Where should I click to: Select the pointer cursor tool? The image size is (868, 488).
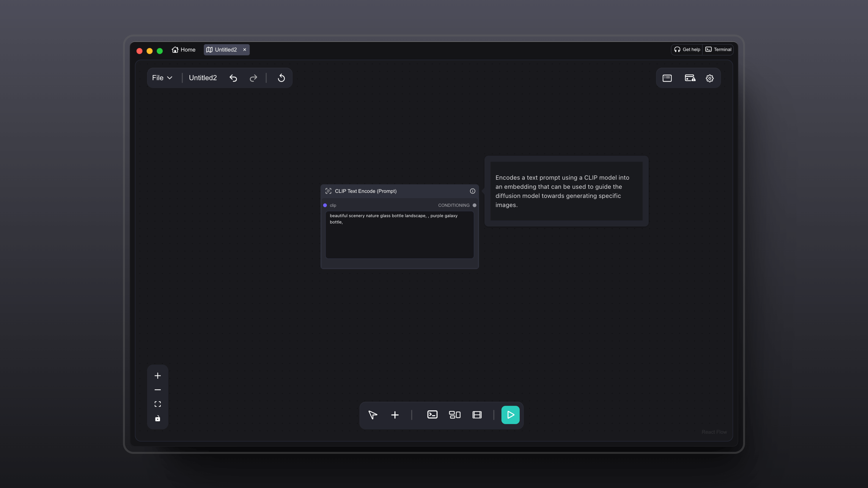coord(373,415)
